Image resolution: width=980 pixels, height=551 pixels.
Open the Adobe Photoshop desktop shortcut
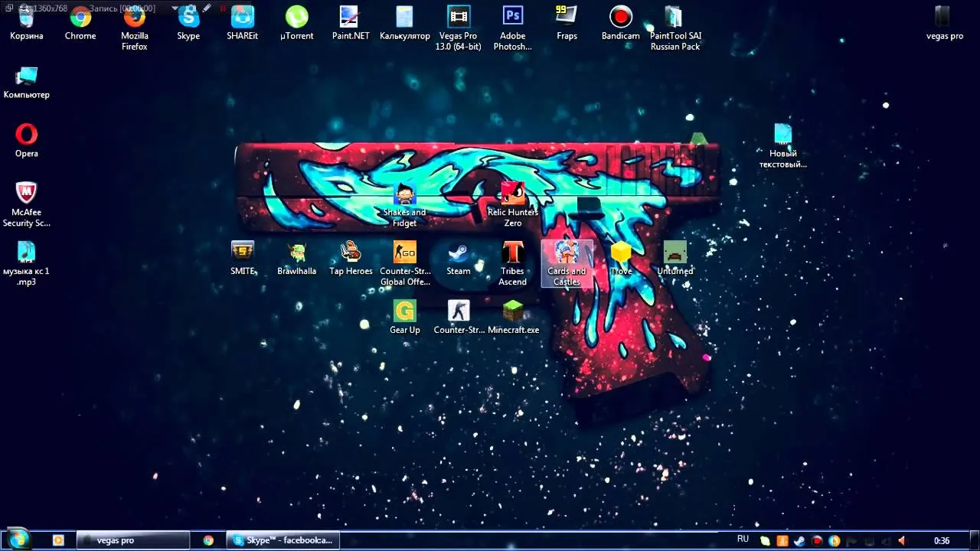[x=513, y=28]
